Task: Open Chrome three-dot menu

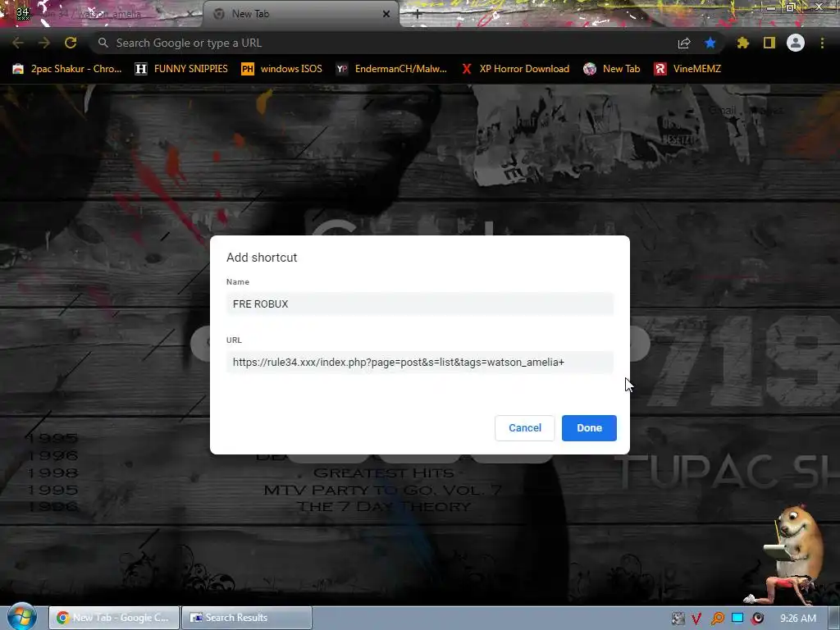Action: point(822,43)
